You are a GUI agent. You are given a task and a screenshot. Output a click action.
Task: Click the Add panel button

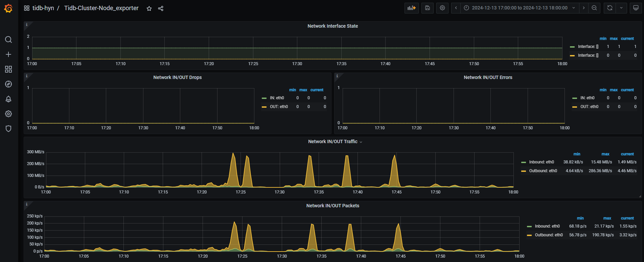click(411, 8)
